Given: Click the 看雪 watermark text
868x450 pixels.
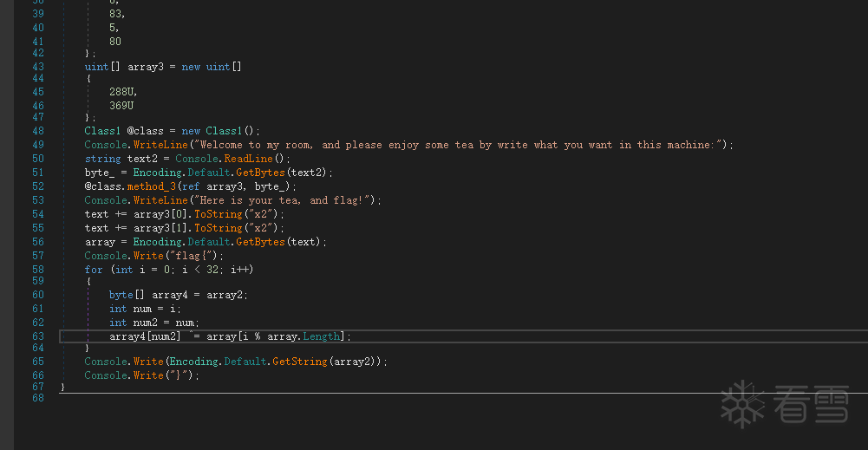Looking at the screenshot, I should pos(813,405).
